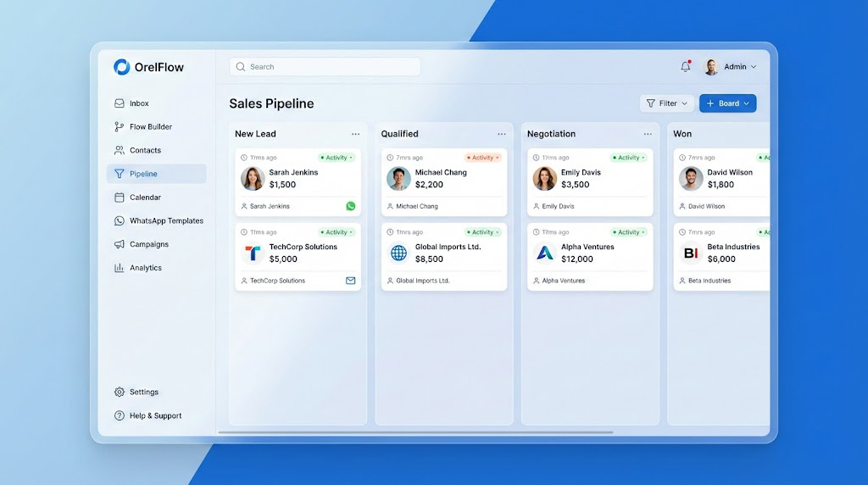Open the Inbox from the sidebar
The width and height of the screenshot is (868, 485).
[139, 103]
